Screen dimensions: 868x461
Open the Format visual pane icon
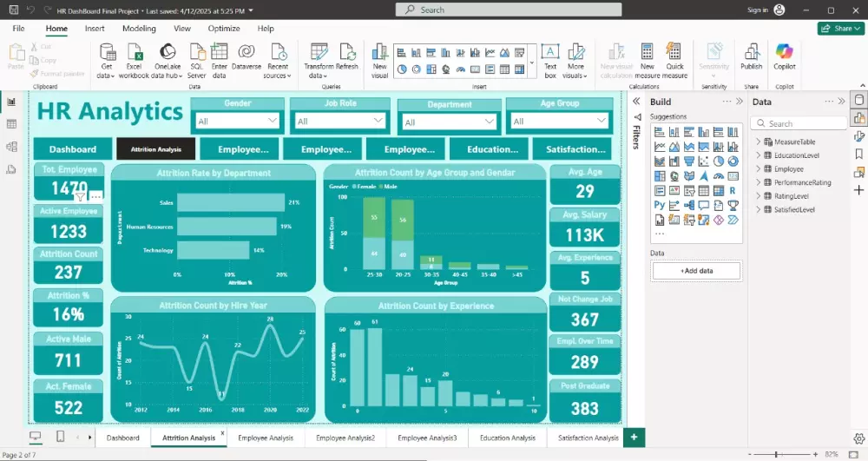[x=858, y=136]
